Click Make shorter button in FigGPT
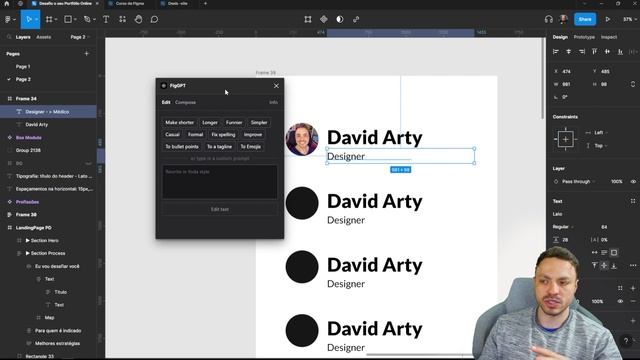 point(180,122)
